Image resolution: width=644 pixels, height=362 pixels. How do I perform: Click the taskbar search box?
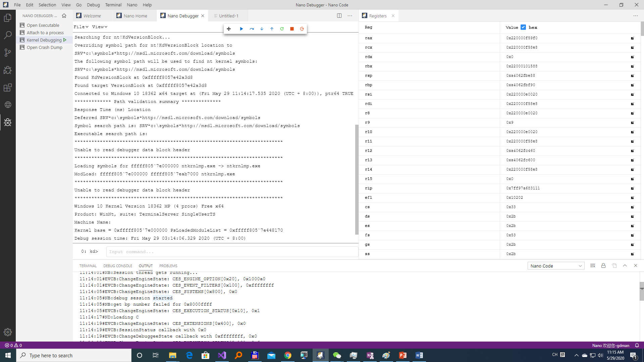pos(74,355)
